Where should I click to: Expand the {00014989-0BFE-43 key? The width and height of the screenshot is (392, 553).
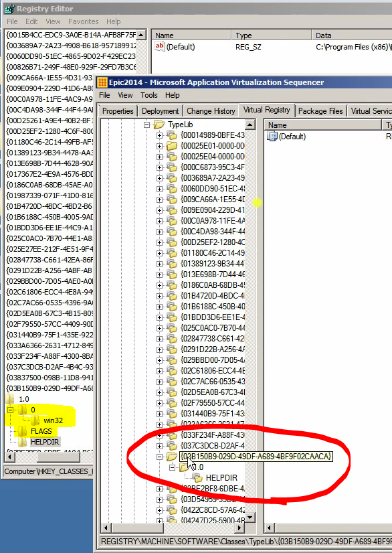[160, 135]
